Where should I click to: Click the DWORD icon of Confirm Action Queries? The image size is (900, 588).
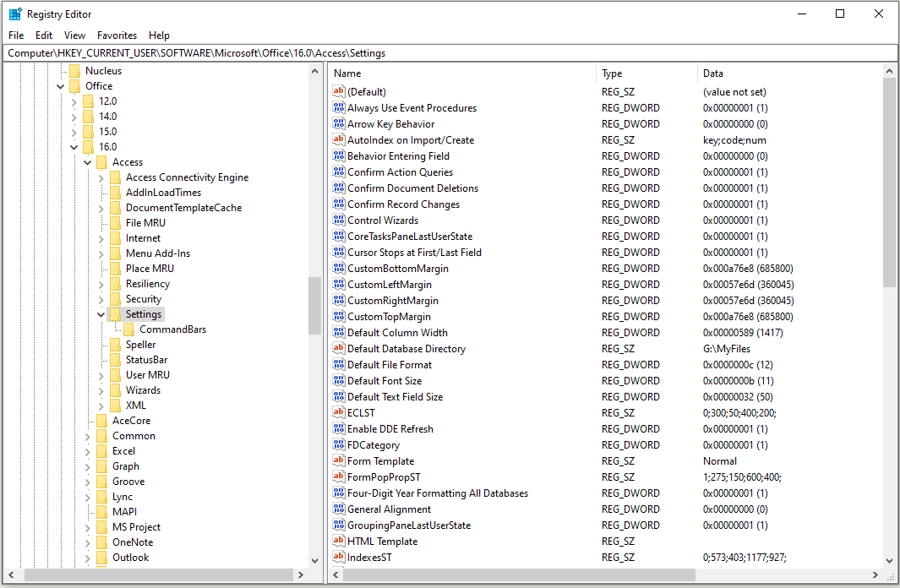[339, 171]
